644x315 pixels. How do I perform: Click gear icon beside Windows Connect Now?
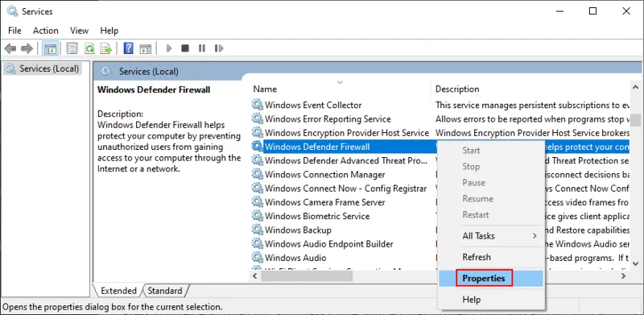tap(258, 188)
